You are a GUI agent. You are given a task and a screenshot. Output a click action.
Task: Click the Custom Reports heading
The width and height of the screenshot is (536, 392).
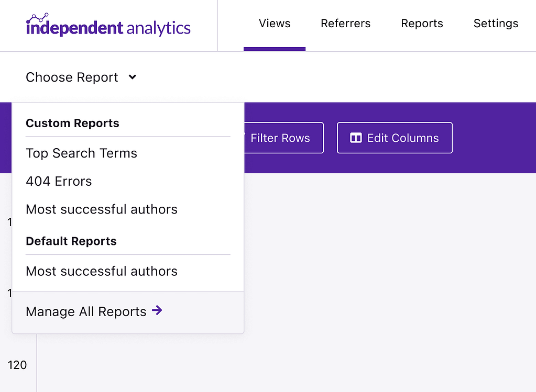(x=72, y=124)
